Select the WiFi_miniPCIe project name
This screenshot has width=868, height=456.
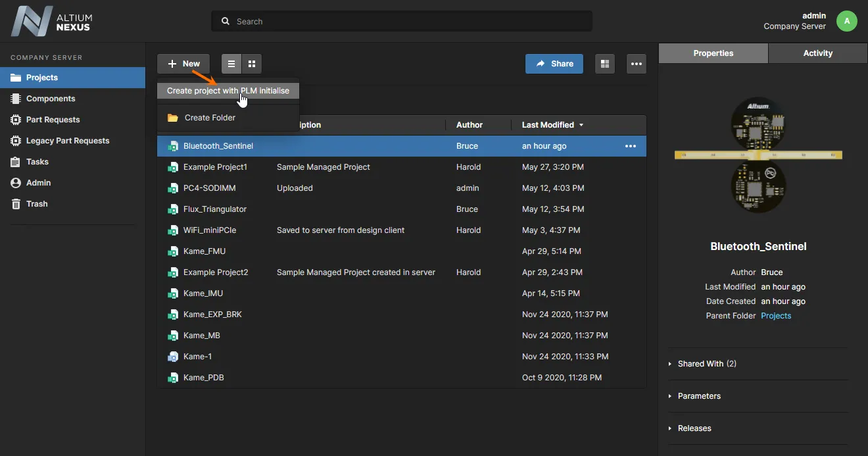(210, 230)
